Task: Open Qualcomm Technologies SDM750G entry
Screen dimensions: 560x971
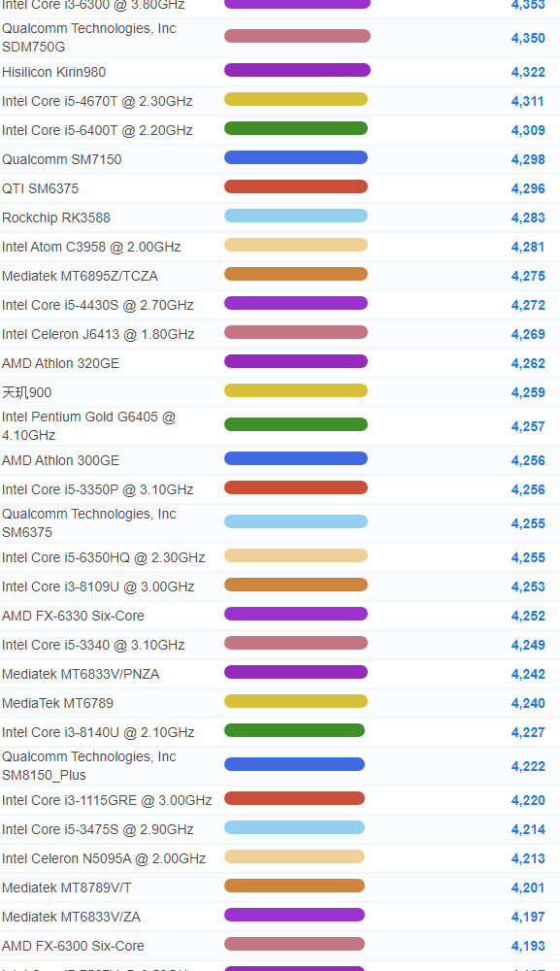Action: (89, 38)
